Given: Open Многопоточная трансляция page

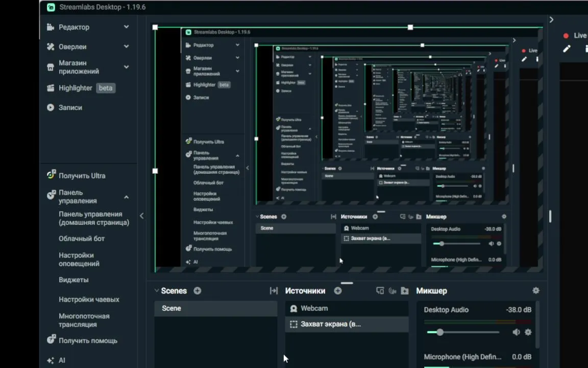Looking at the screenshot, I should coord(84,320).
